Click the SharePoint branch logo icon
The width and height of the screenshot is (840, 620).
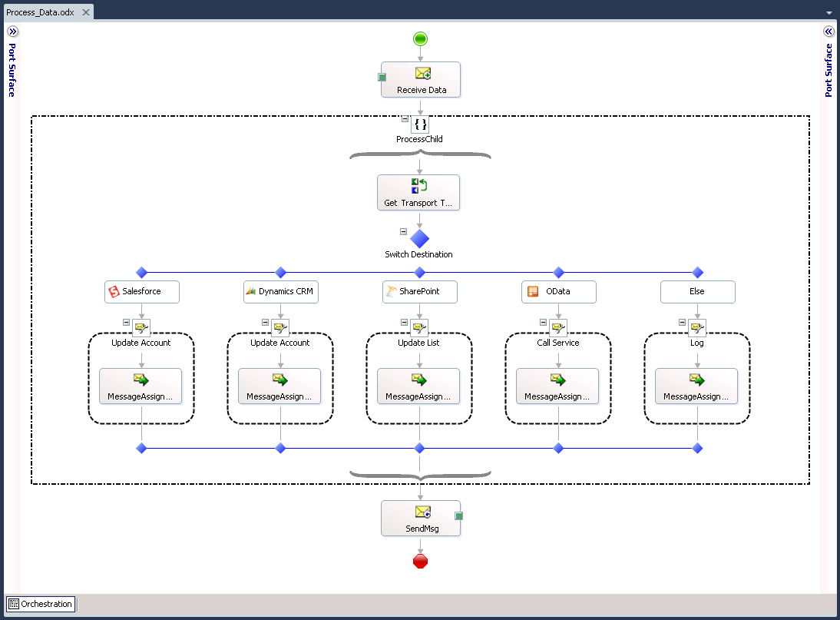pyautogui.click(x=391, y=291)
